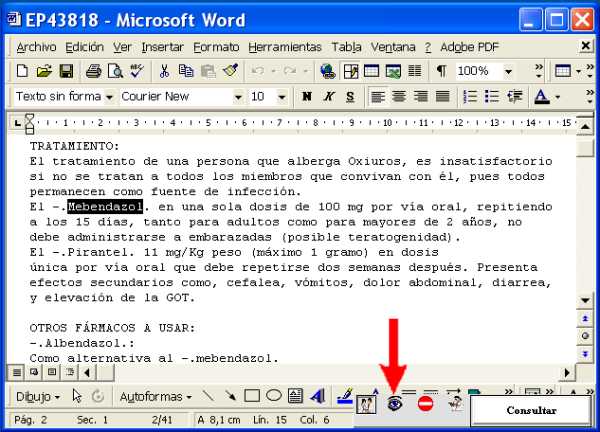Screen dimensions: 600x432
Task: Create a new blank document
Action: (x=22, y=71)
